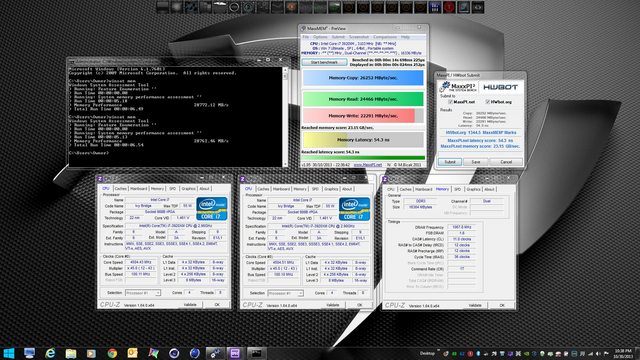
Task: Toggle the HWbot.org submit checkbox
Action: tap(487, 102)
